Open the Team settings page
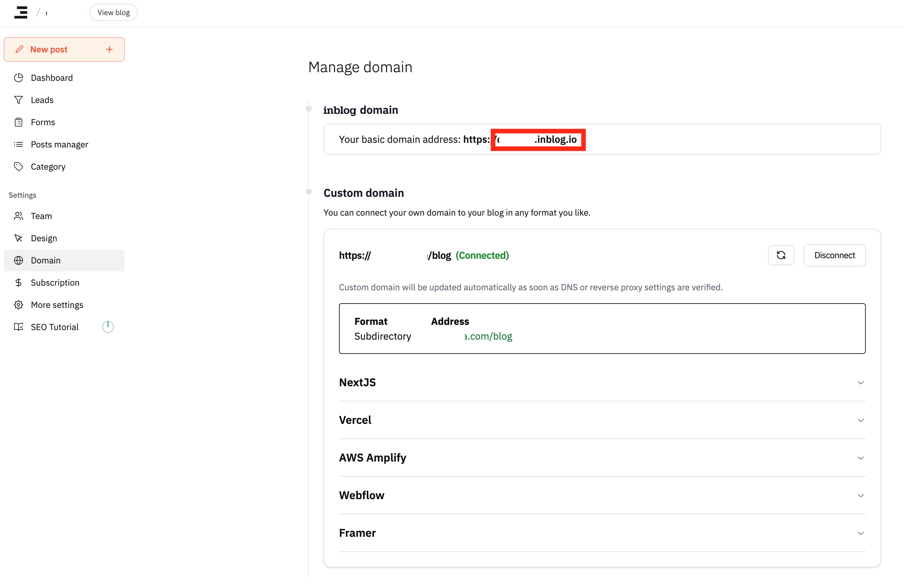The image size is (904, 588). (41, 216)
